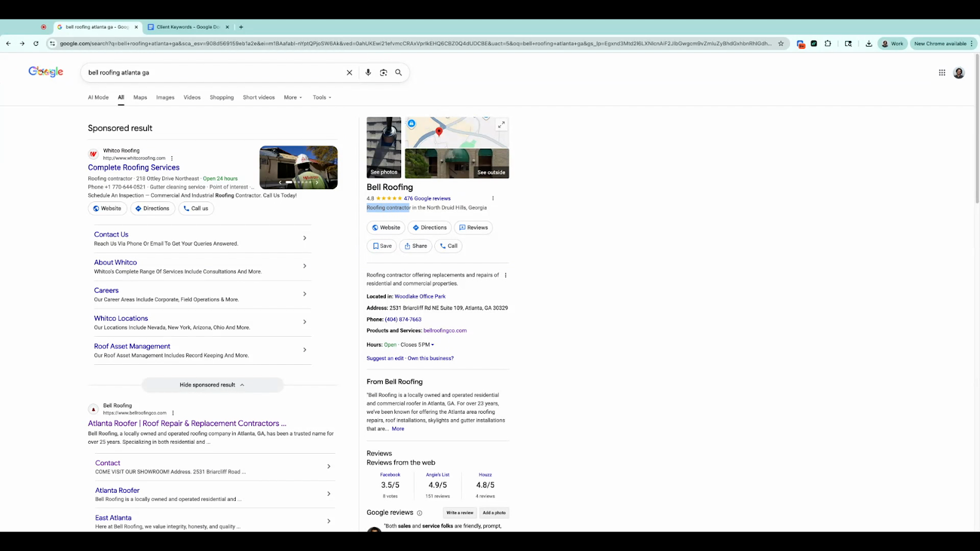This screenshot has width=980, height=551.
Task: Open Chrome downloads
Action: (x=869, y=43)
